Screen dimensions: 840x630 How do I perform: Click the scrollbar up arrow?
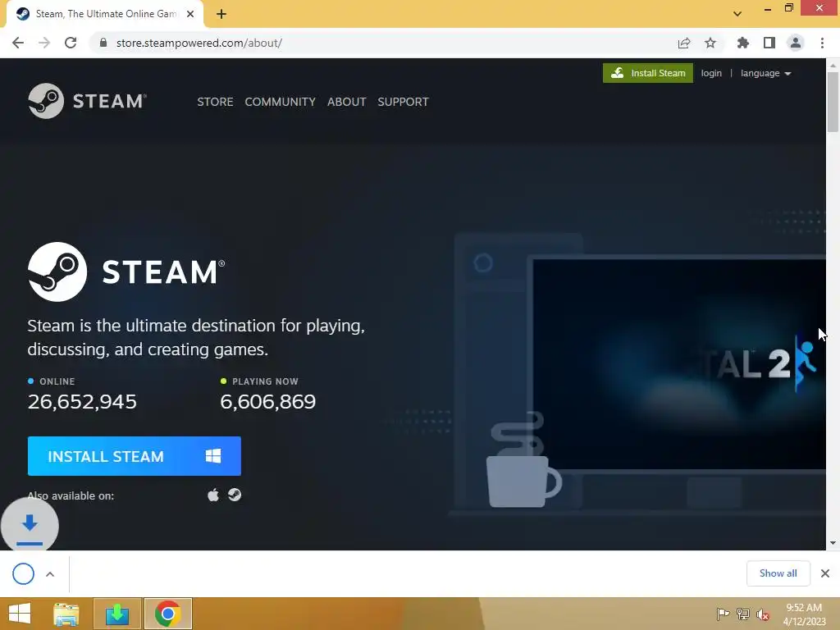(833, 65)
